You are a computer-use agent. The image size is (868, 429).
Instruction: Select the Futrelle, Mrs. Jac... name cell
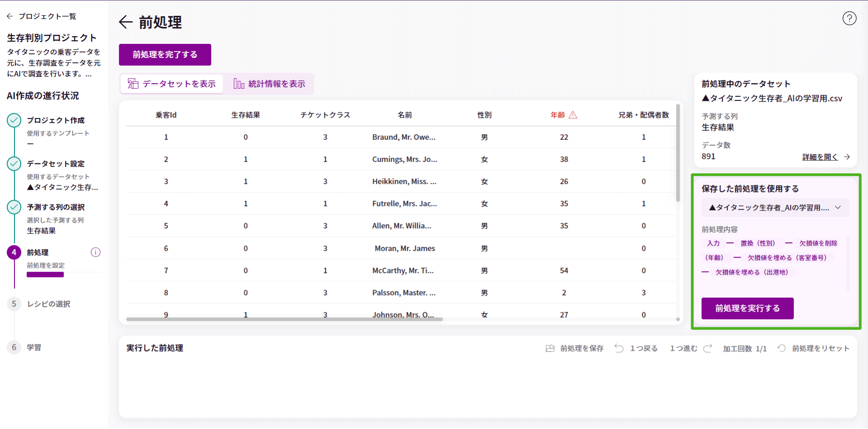click(405, 203)
